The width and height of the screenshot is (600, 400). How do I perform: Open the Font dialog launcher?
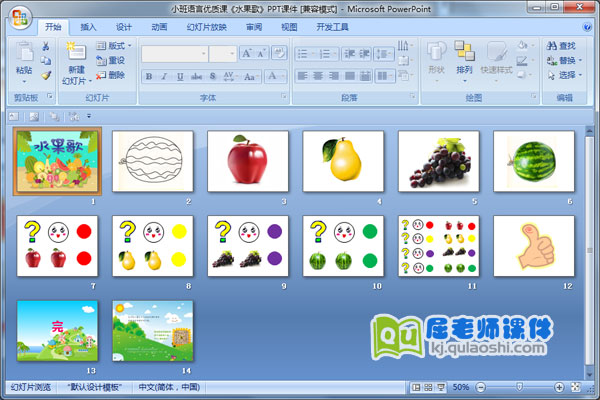click(x=284, y=96)
